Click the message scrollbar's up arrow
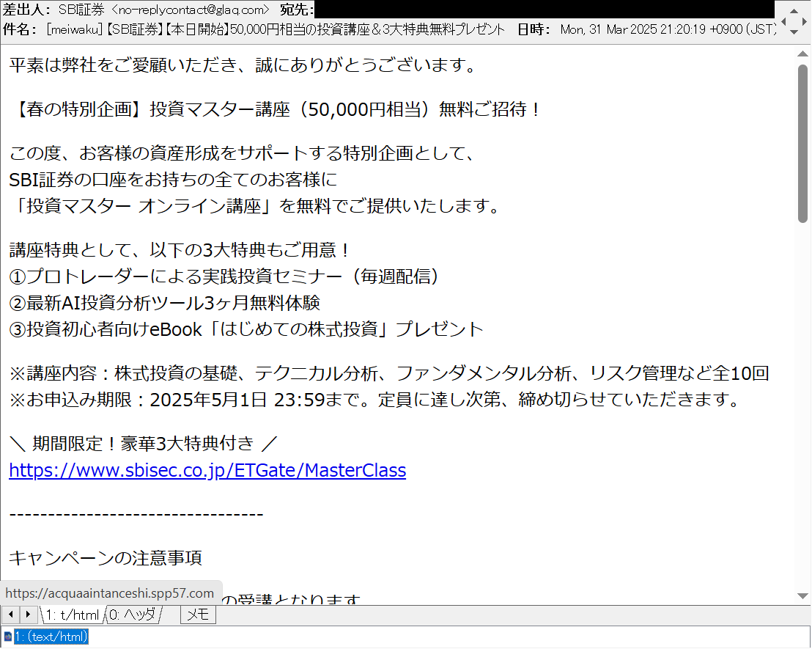Screen dimensions: 812x649 pyautogui.click(x=802, y=54)
